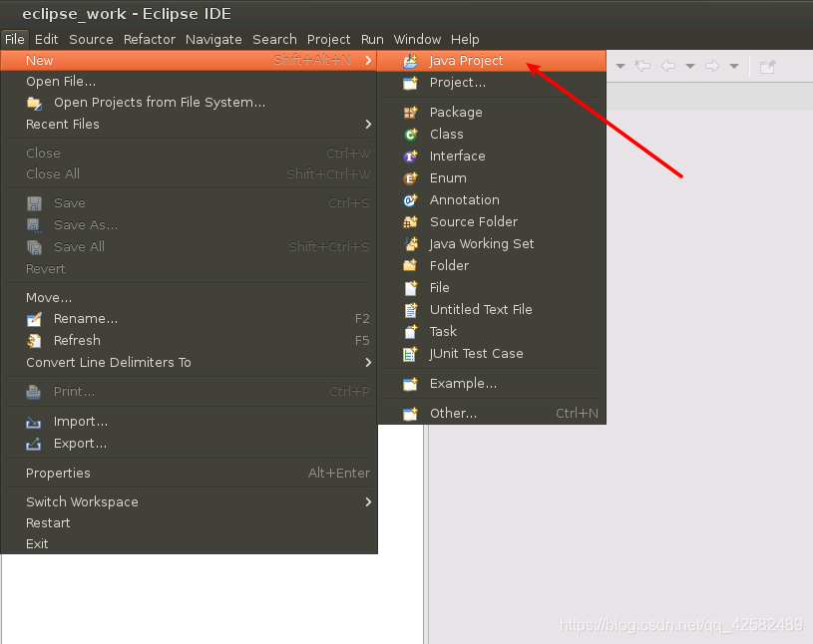The image size is (813, 644).
Task: Click the Untitled Text File icon
Action: point(410,310)
